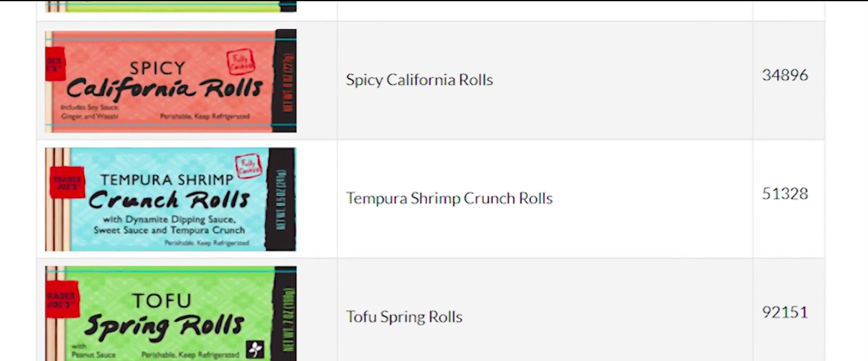Click the red Trader Joe's logo on Tofu Spring Rolls label
The height and width of the screenshot is (361, 868).
(62, 299)
